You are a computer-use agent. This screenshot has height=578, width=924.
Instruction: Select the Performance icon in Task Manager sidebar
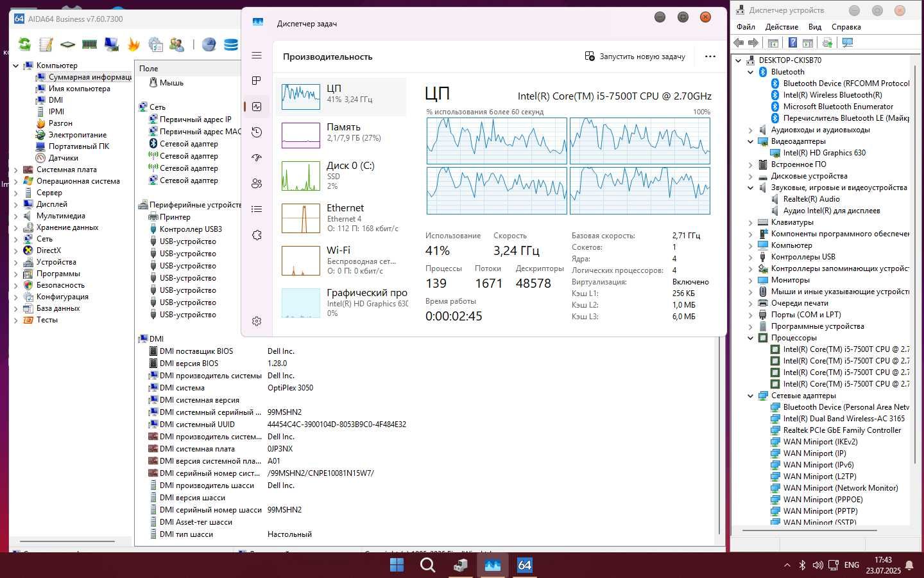[257, 107]
